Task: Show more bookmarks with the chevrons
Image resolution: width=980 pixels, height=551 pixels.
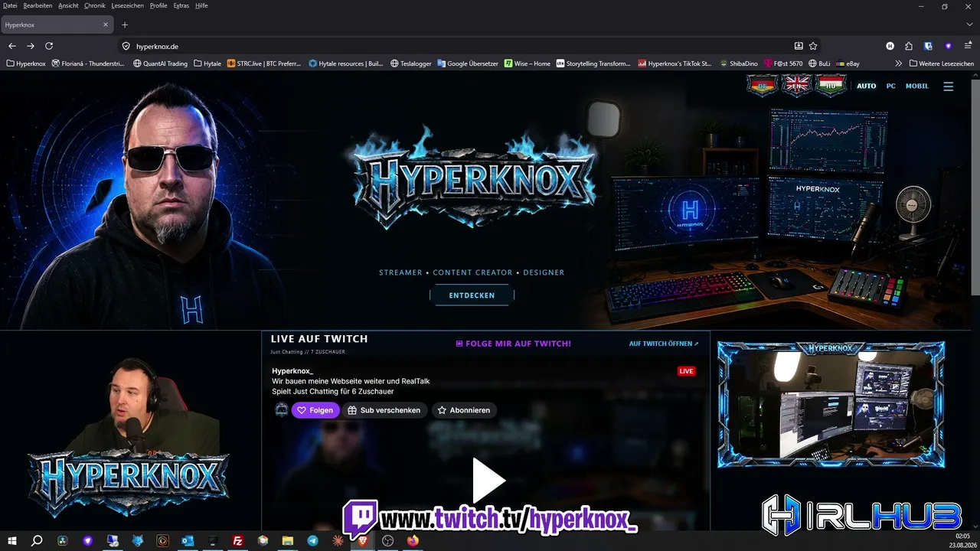Action: point(898,64)
